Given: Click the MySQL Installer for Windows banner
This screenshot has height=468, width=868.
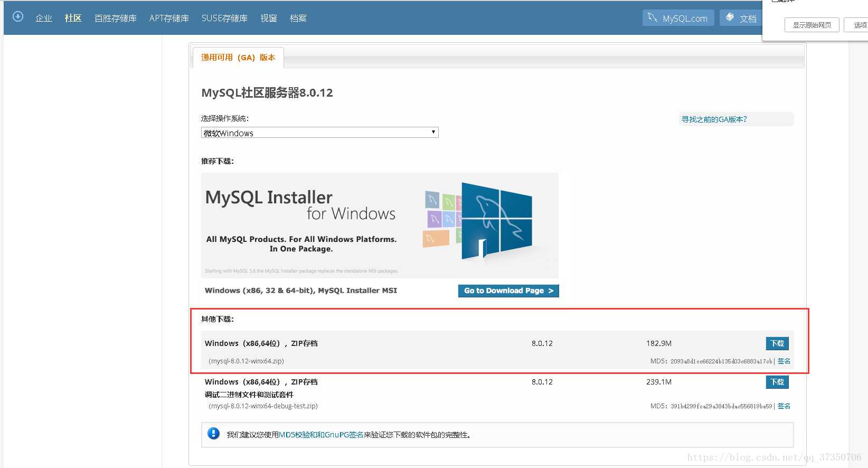Looking at the screenshot, I should pos(380,226).
